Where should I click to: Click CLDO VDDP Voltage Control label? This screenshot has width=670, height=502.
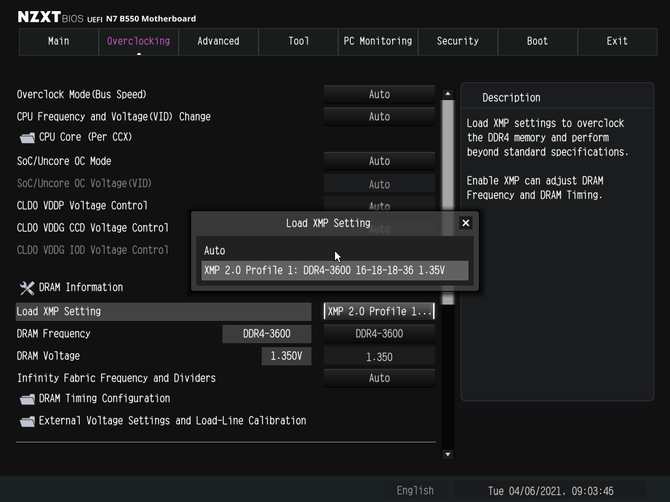(82, 205)
